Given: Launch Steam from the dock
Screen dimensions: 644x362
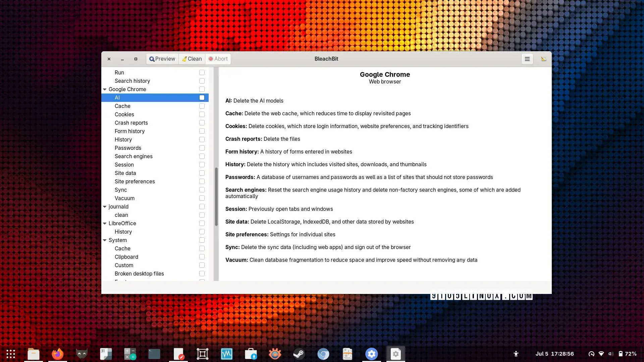Looking at the screenshot, I should coord(299,354).
